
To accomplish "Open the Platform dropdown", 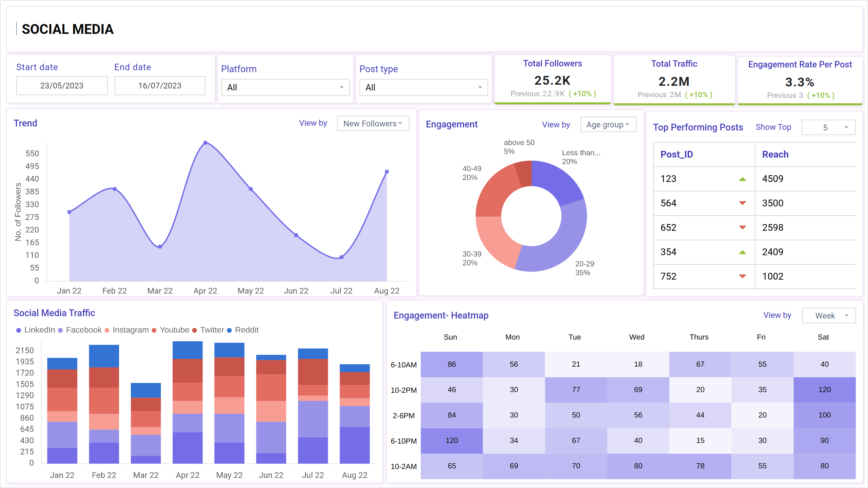I will [285, 87].
